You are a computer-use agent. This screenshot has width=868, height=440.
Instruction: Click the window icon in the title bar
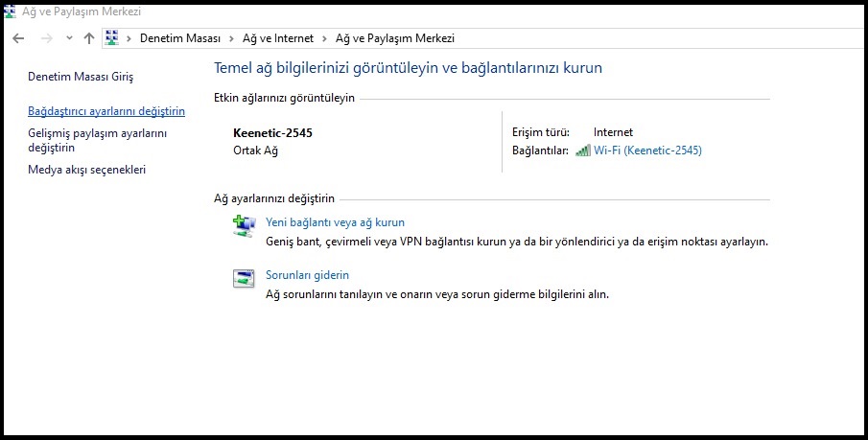(11, 12)
